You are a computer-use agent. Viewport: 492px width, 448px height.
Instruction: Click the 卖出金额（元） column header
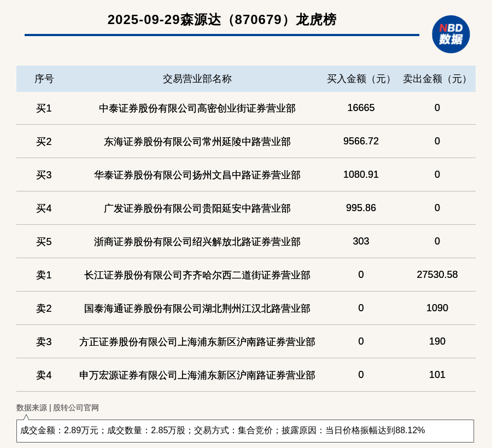pos(437,79)
